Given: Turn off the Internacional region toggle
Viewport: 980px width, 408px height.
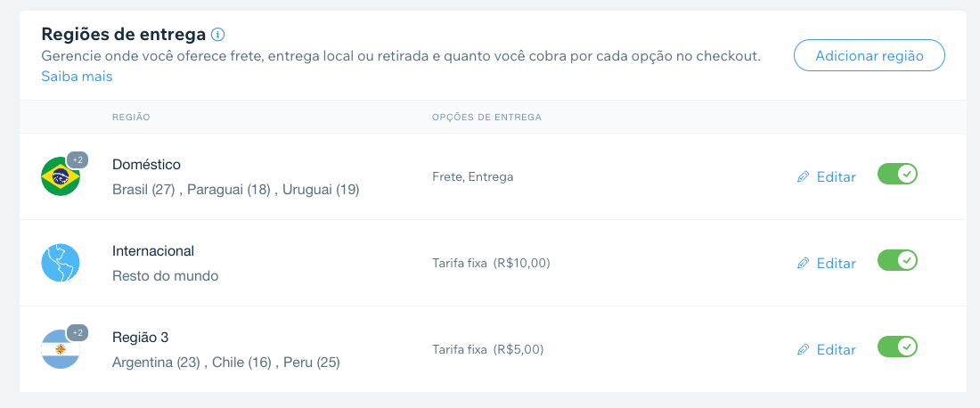Looking at the screenshot, I should pos(897,260).
